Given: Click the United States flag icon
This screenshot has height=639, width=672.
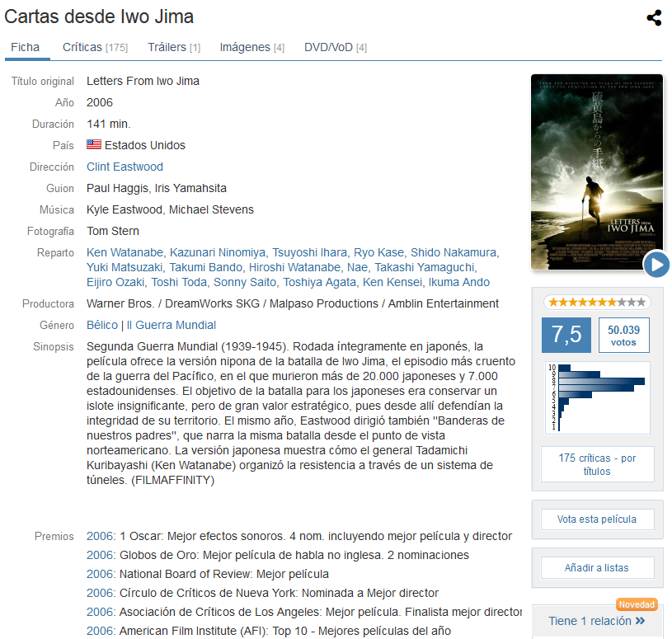Looking at the screenshot, I should 94,144.
